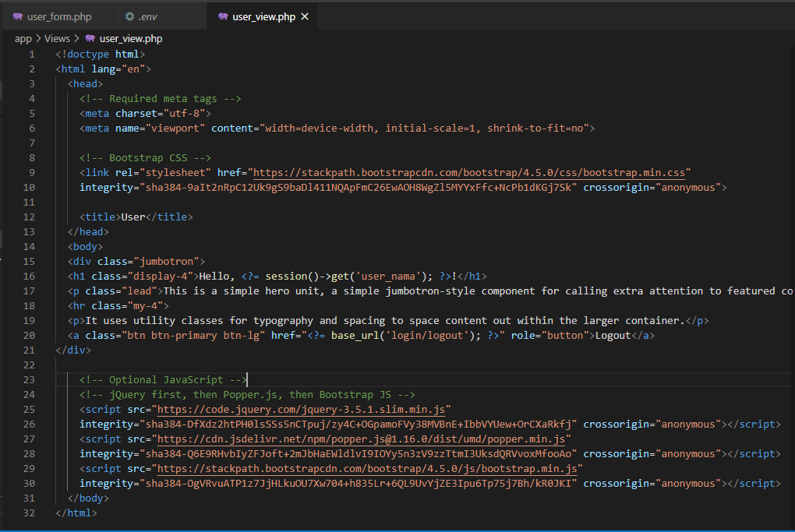The height and width of the screenshot is (532, 795).
Task: Click the sha384-Q6E9RHvbIyZFJoft integrity hash on line 28
Action: [x=358, y=454]
